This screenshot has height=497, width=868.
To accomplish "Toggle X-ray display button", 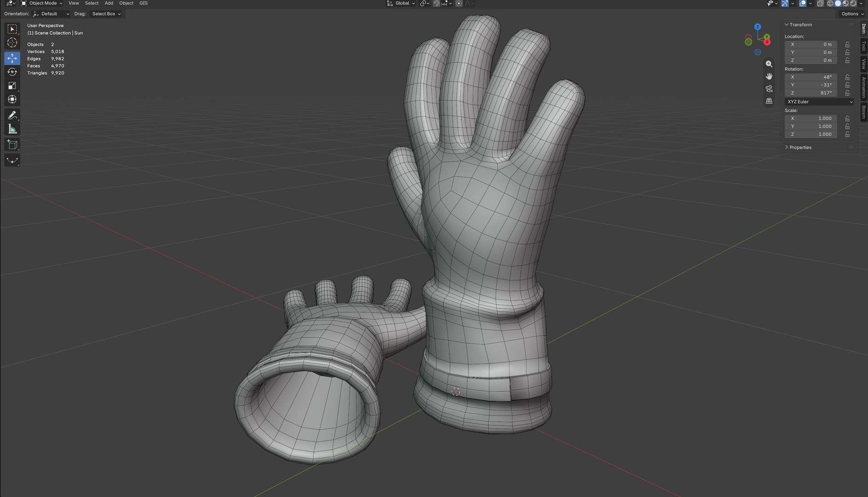I will (820, 3).
